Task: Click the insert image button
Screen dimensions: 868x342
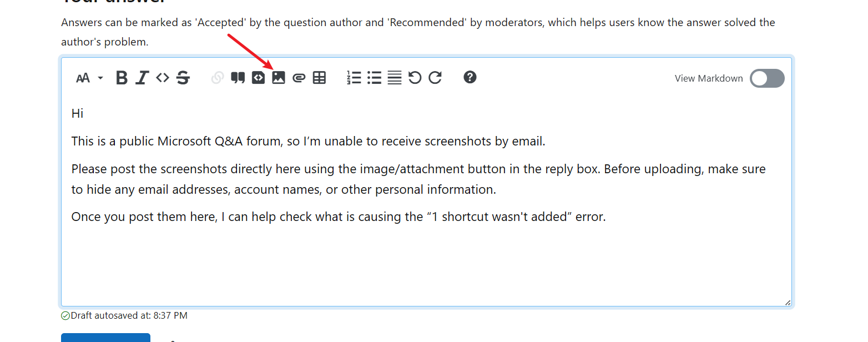Action: point(279,78)
